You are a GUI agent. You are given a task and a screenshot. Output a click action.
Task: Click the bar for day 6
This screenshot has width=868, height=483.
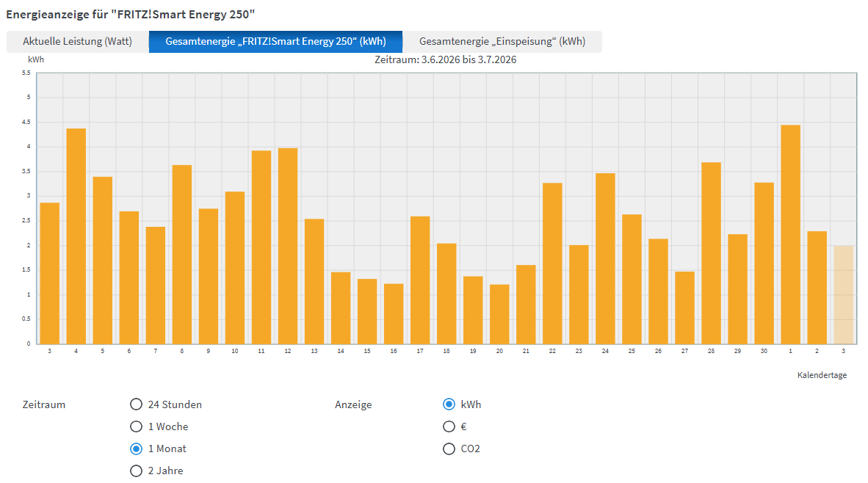129,277
